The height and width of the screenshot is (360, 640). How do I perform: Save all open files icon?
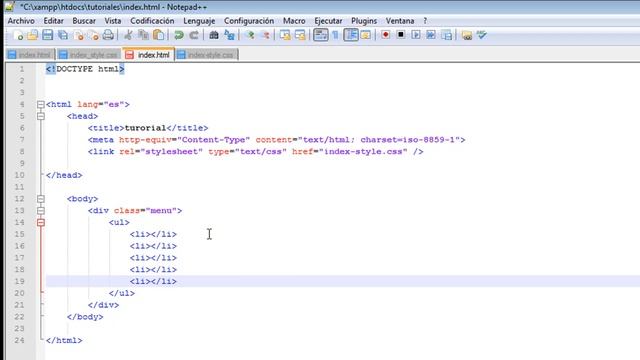tap(63, 36)
